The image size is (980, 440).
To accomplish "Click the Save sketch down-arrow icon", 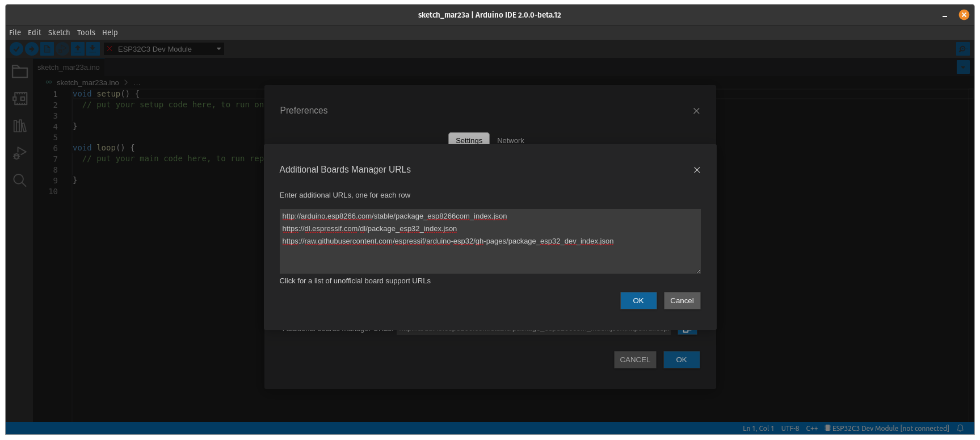I will (93, 49).
